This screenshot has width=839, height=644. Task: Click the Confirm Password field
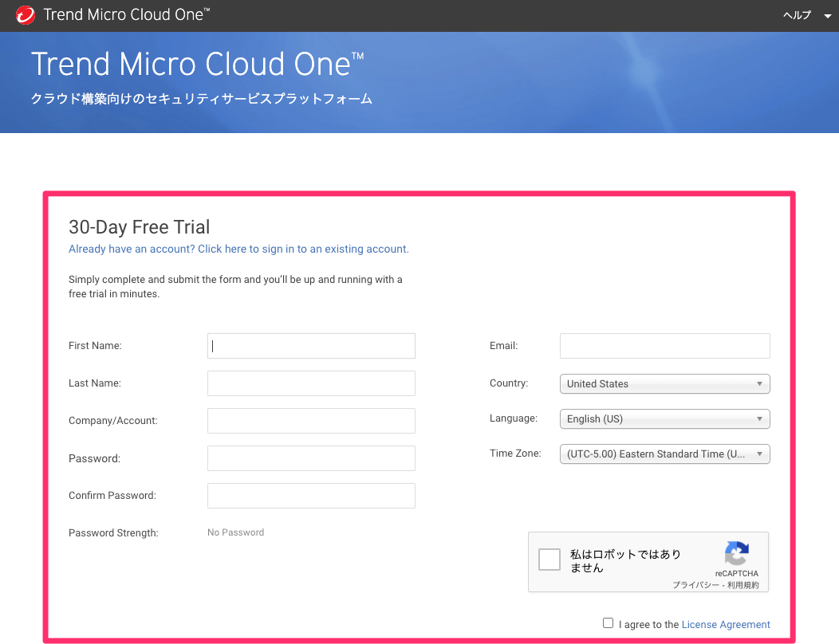tap(311, 495)
